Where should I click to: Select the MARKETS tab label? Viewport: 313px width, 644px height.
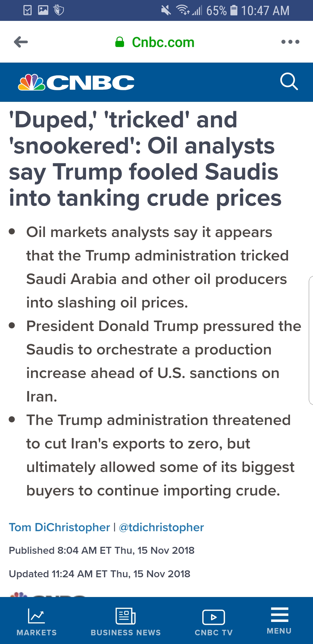(37, 633)
